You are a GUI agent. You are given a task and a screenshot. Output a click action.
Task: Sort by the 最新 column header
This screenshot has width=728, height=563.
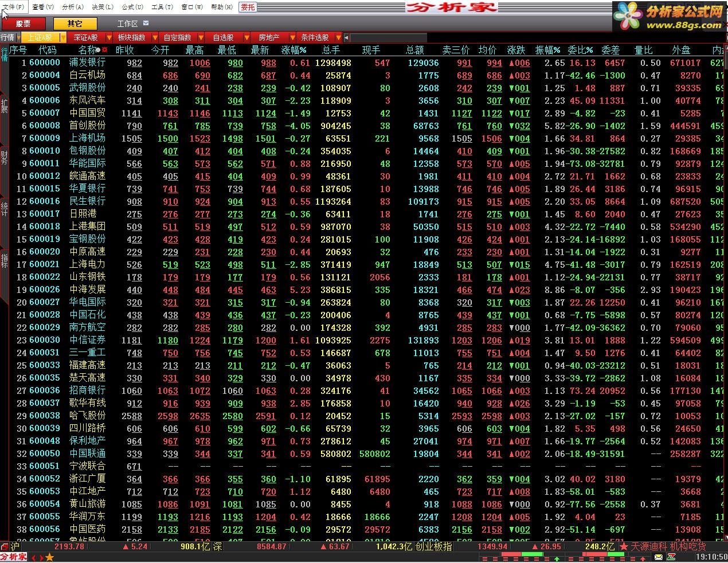click(260, 50)
